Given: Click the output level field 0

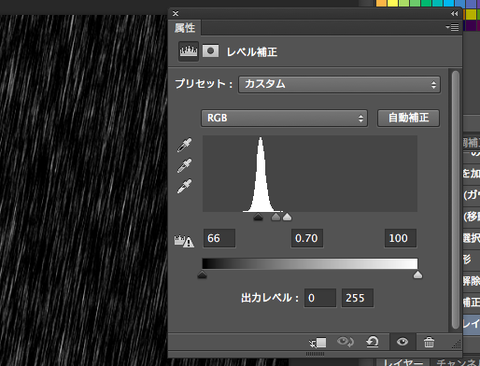Looking at the screenshot, I should pos(320,298).
